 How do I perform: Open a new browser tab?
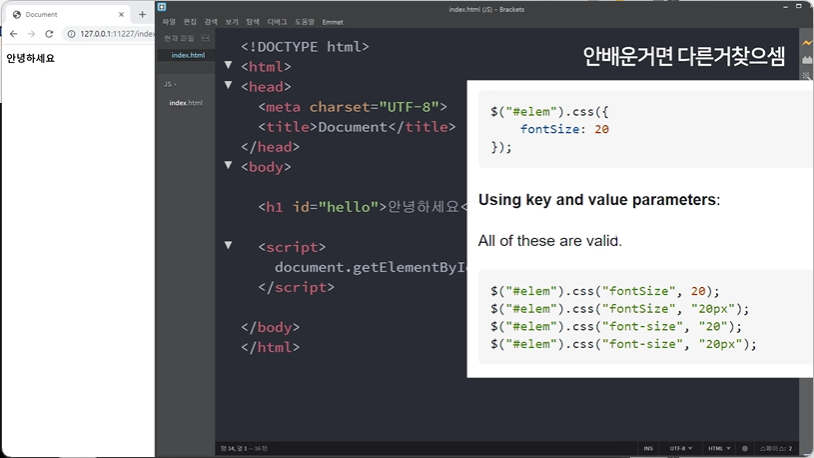[x=142, y=15]
